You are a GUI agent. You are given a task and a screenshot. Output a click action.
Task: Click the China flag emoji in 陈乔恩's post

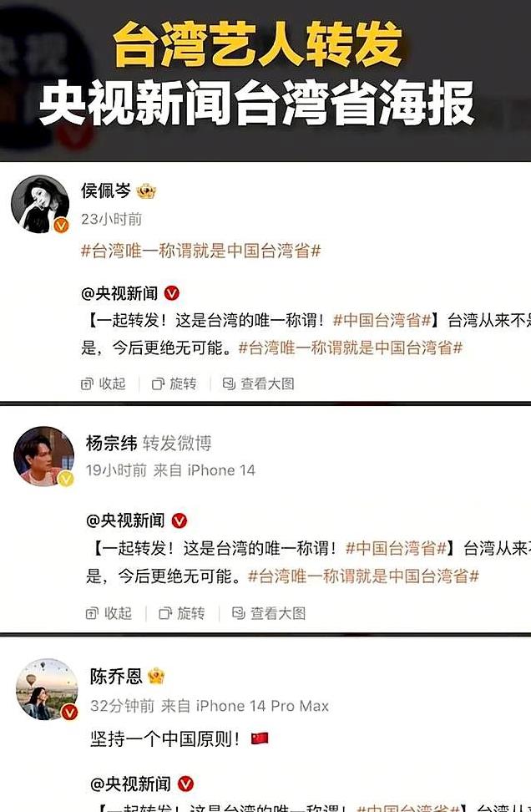(x=260, y=738)
